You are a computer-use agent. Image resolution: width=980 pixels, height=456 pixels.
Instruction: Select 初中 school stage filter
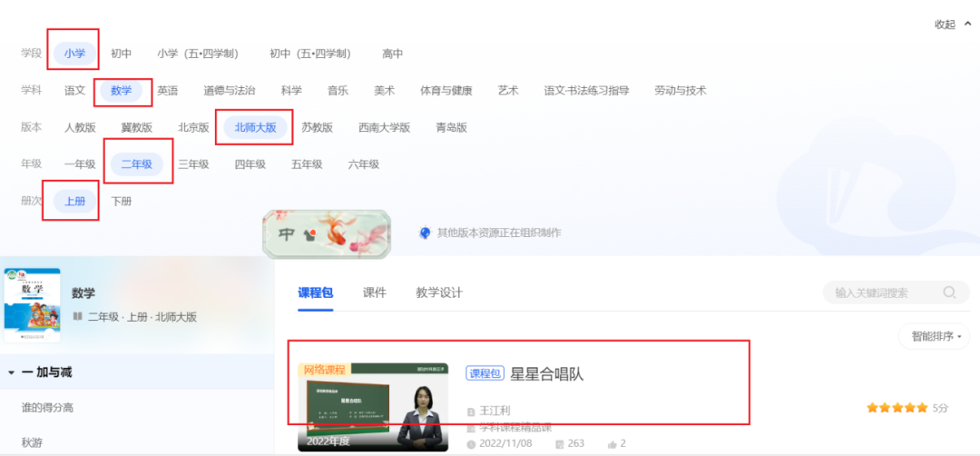pyautogui.click(x=121, y=54)
